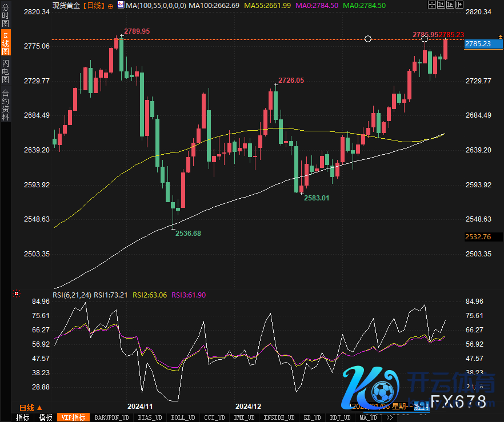Screen dimensions: 504x422
Task: Open the 模板 tab
Action: (x=46, y=417)
